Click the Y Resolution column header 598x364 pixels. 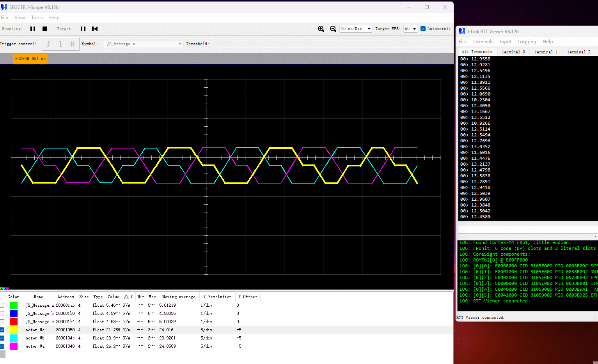click(x=217, y=297)
